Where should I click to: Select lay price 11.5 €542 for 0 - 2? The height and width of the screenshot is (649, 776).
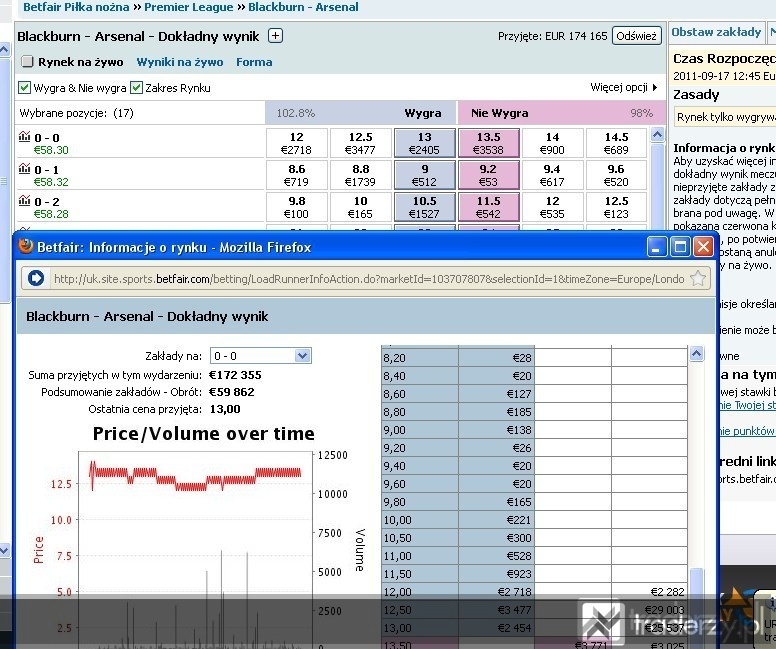(x=488, y=207)
